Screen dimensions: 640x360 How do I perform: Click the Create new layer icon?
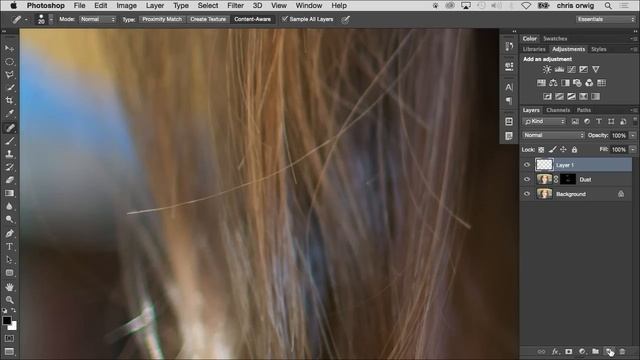click(609, 351)
